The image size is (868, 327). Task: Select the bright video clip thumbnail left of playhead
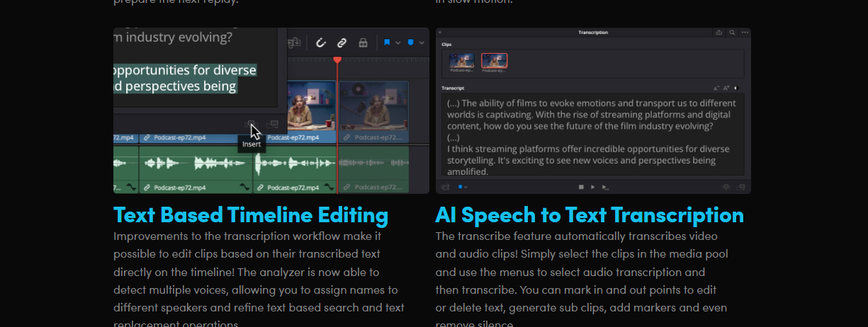pyautogui.click(x=312, y=105)
